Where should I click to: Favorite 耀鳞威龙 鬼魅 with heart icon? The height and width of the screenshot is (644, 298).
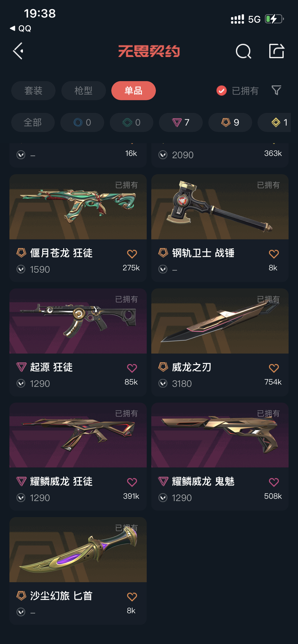pos(274,482)
